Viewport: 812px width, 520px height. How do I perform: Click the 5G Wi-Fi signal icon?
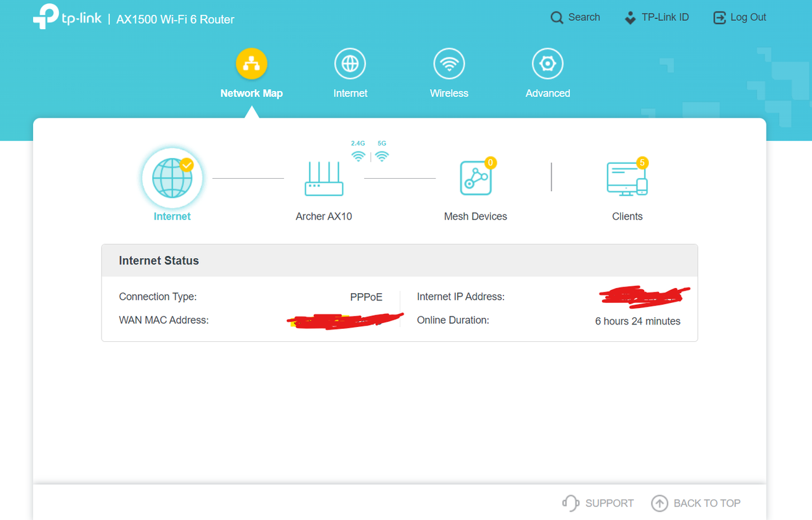[382, 156]
